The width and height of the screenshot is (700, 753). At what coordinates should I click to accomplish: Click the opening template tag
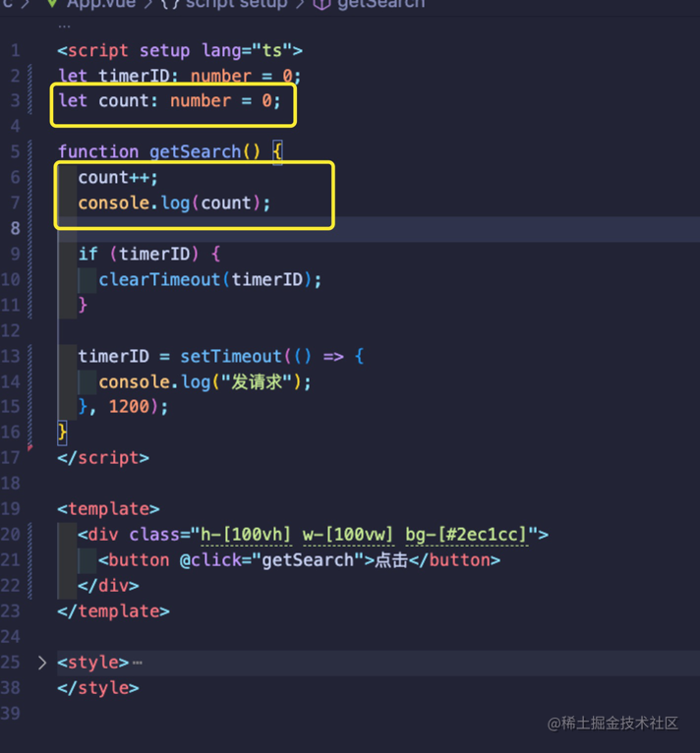(108, 509)
